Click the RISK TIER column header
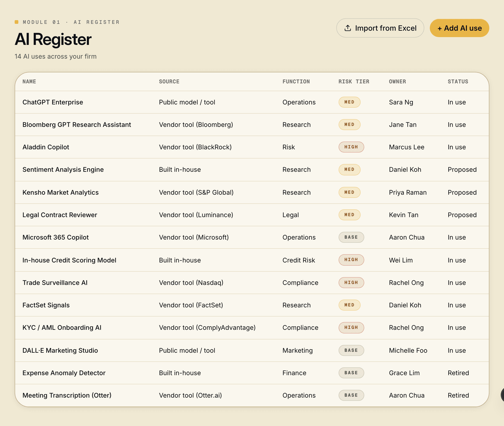Viewport: 504px width, 426px height. click(354, 82)
